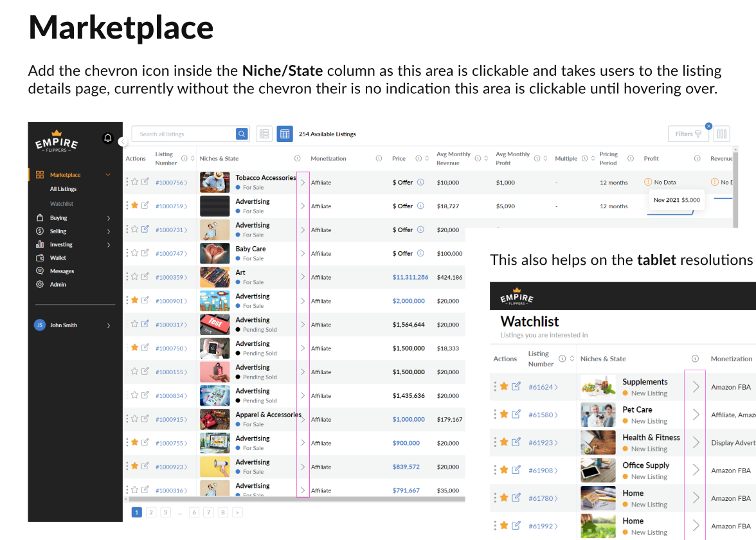
Task: Open the Filters button
Action: click(x=688, y=134)
